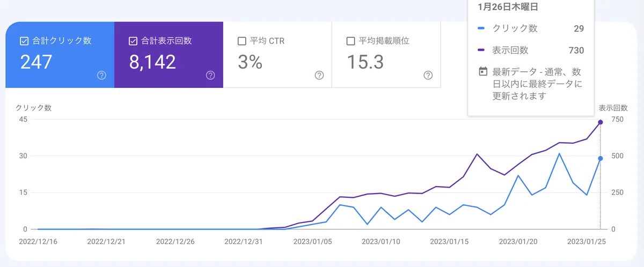Open help icon on 合計表示回数 card
The image size is (644, 267).
pos(210,76)
